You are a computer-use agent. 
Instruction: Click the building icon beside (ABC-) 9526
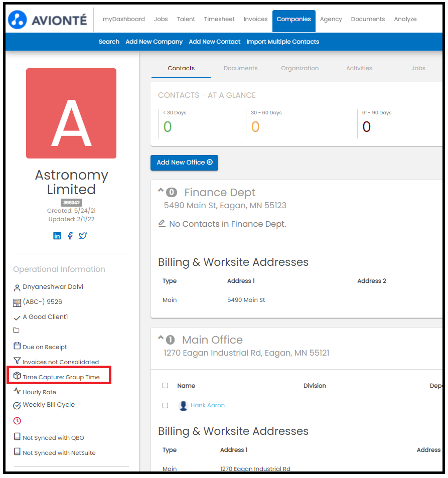pos(17,302)
